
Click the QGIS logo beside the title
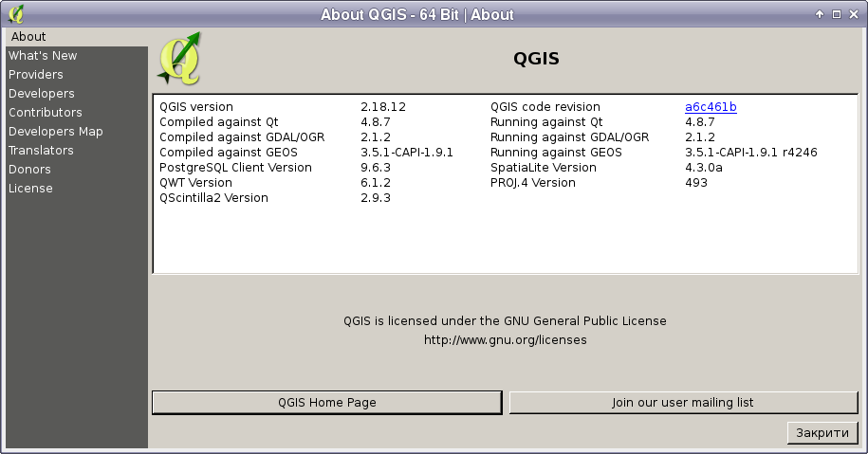(180, 58)
